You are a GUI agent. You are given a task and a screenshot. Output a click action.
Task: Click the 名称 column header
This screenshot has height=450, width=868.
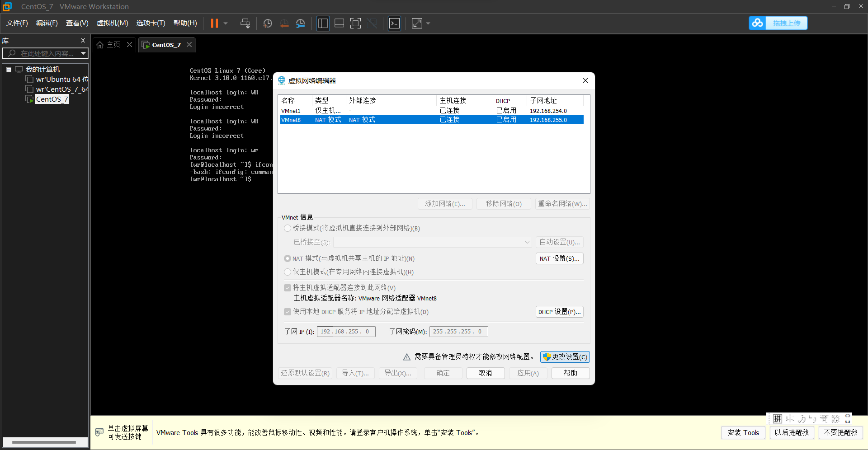(x=295, y=101)
